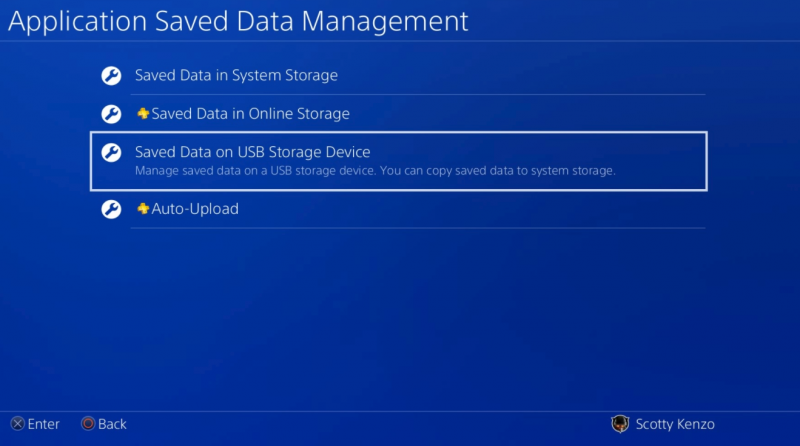
Task: Click the circle button icon next to Back
Action: [88, 424]
